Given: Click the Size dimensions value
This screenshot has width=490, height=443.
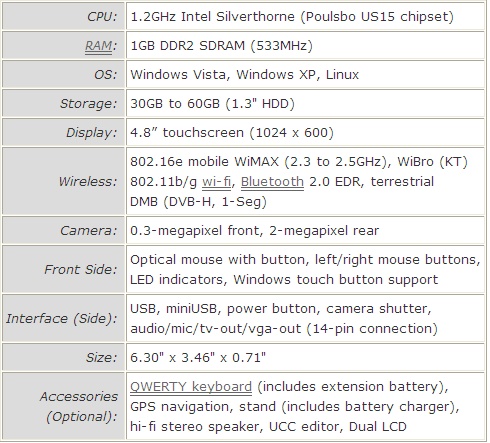Looking at the screenshot, I should 198,358.
